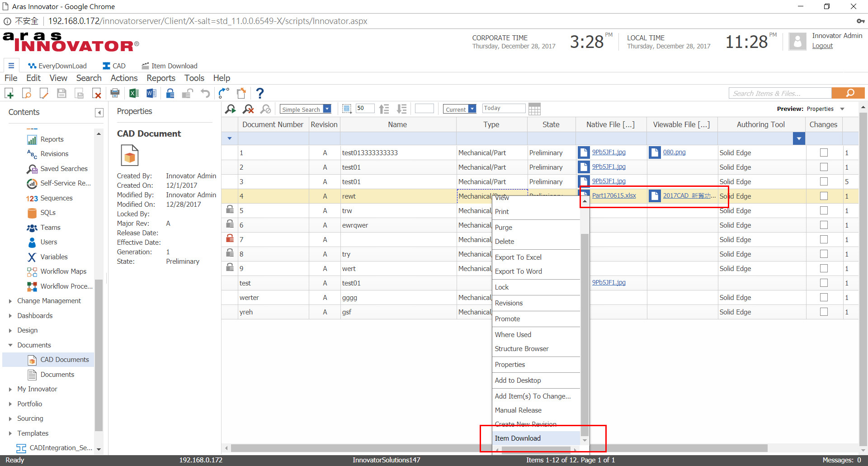Open the Actions menu
Viewport: 868px width, 466px height.
click(x=124, y=78)
